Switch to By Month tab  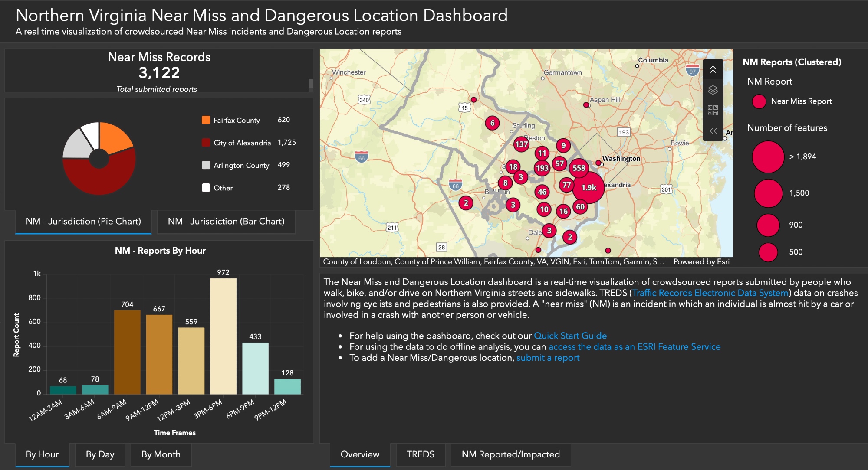(161, 454)
